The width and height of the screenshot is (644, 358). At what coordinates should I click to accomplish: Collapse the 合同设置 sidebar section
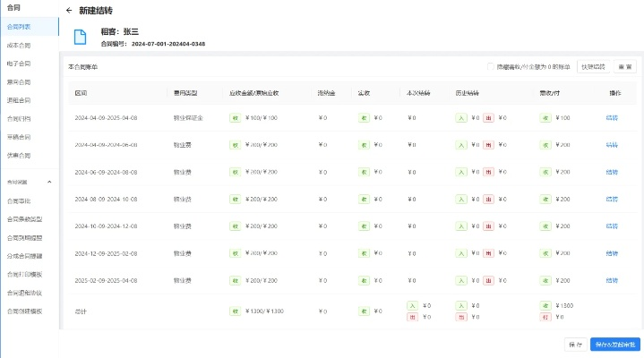tap(49, 182)
